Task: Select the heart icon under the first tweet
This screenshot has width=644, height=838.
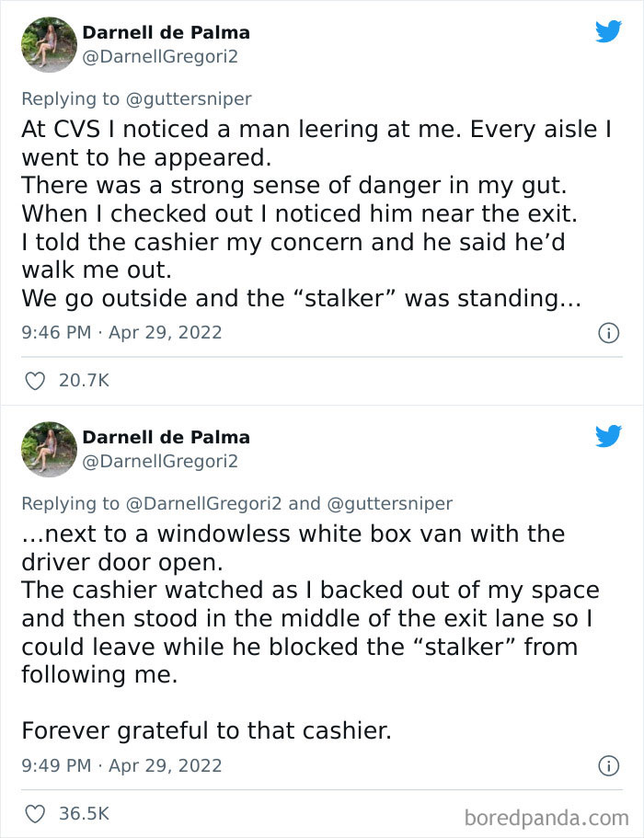Action: [x=37, y=378]
